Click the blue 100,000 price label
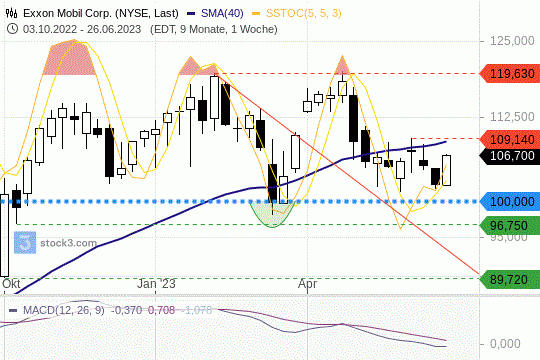 tap(510, 202)
